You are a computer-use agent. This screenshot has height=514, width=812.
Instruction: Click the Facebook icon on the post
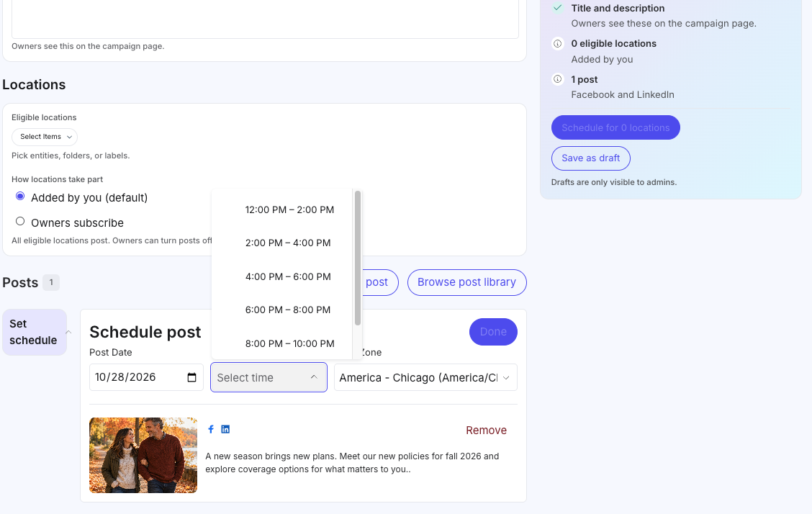(x=211, y=429)
